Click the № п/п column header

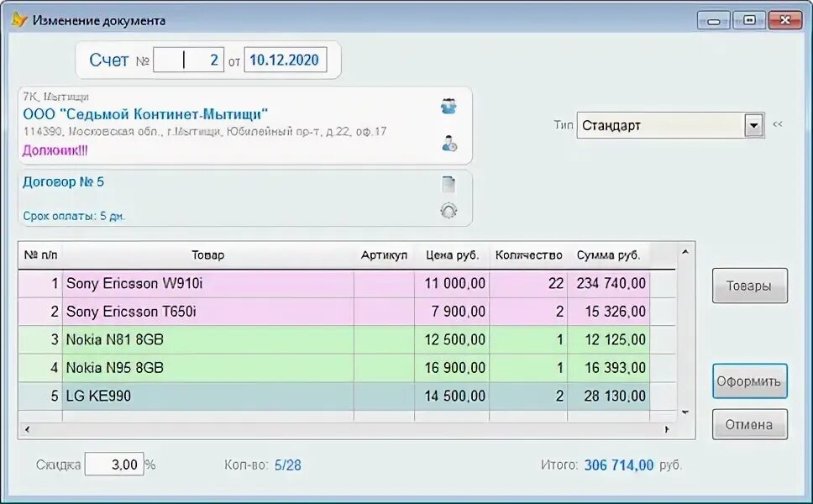(x=40, y=255)
